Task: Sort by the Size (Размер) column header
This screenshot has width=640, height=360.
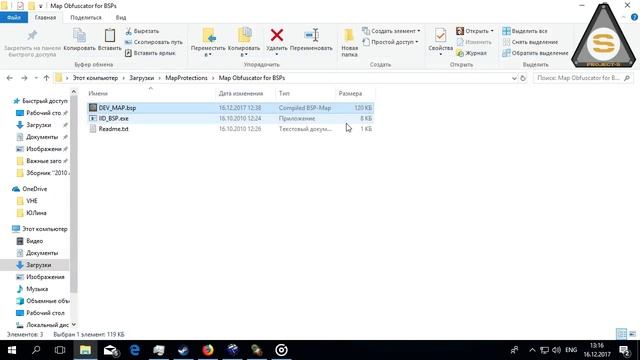Action: [350, 93]
